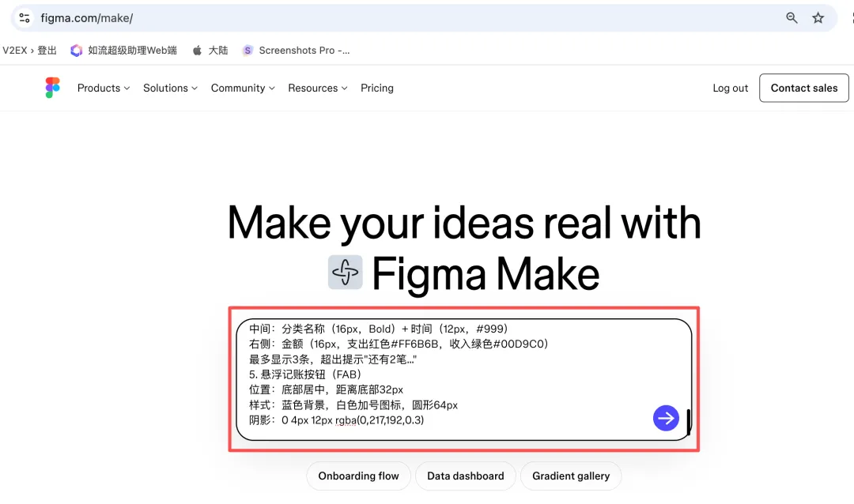The height and width of the screenshot is (504, 854).
Task: Click the prompt box scrollbar thumb
Action: tap(689, 422)
